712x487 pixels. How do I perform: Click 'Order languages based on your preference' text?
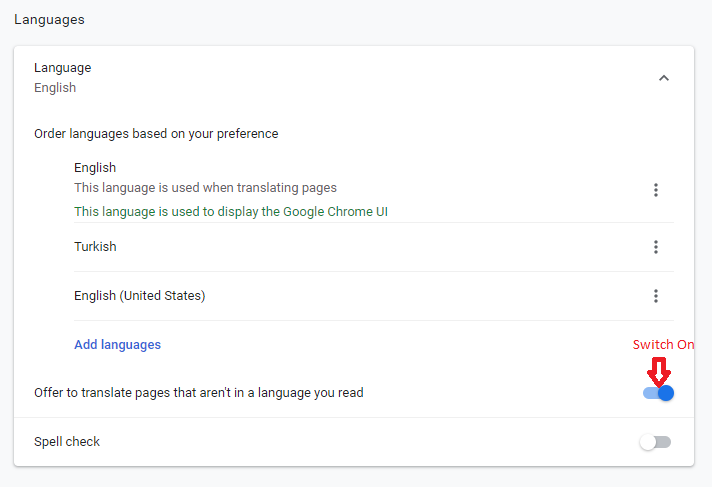point(156,134)
